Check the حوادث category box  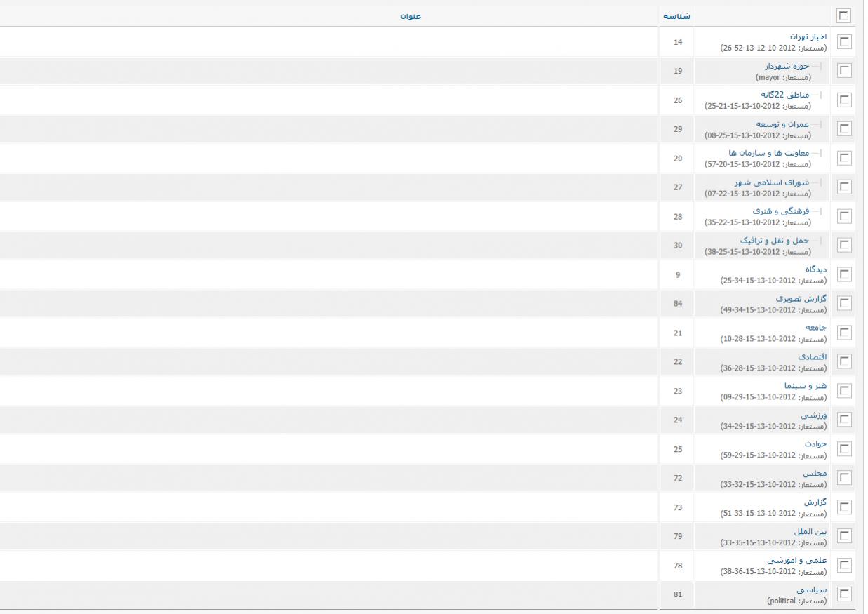(845, 449)
